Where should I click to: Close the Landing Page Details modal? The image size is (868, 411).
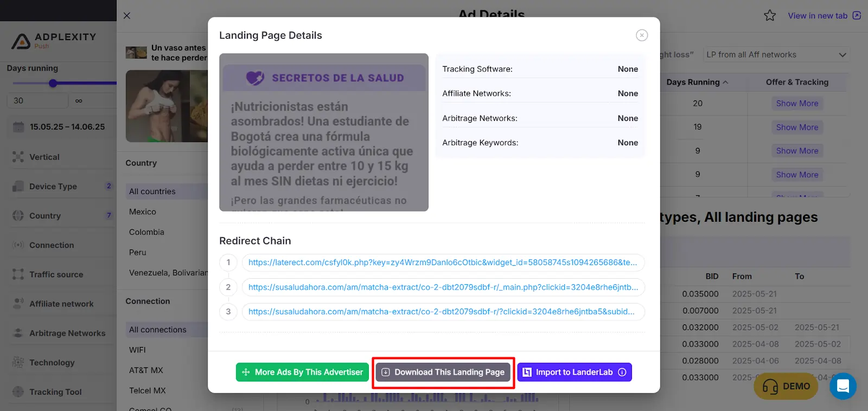[642, 35]
